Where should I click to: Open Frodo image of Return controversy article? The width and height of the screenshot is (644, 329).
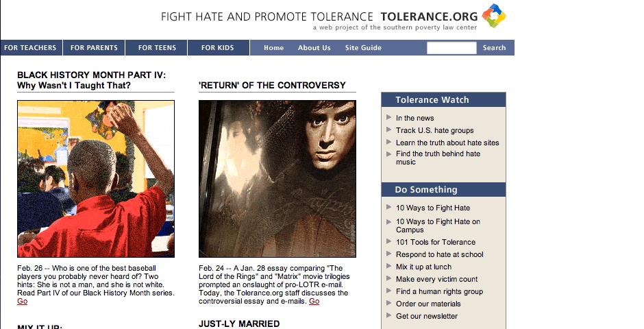pos(277,179)
